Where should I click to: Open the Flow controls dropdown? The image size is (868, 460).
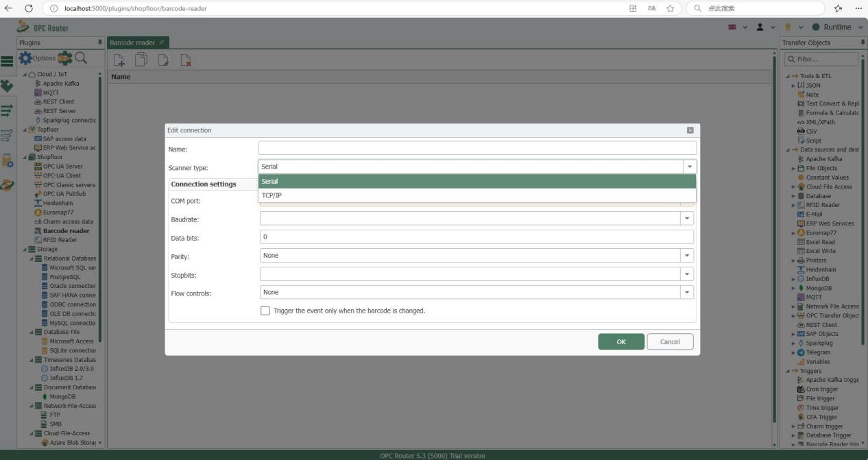click(x=686, y=293)
